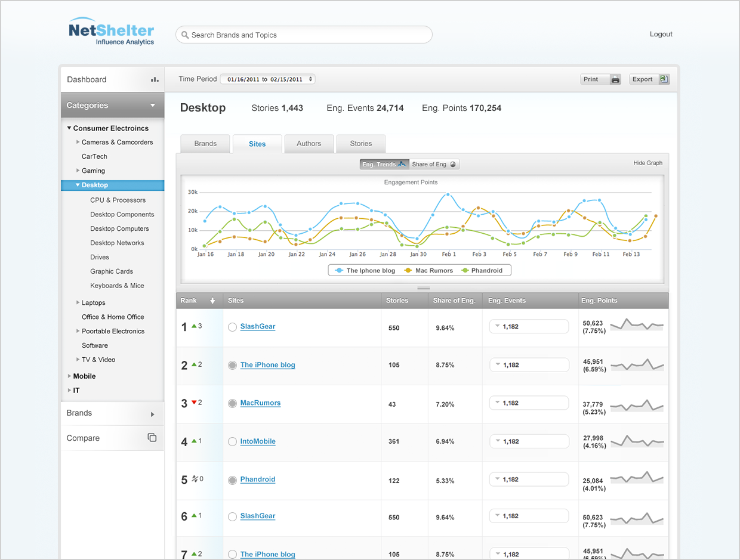Click the Compare copy icon

[152, 437]
